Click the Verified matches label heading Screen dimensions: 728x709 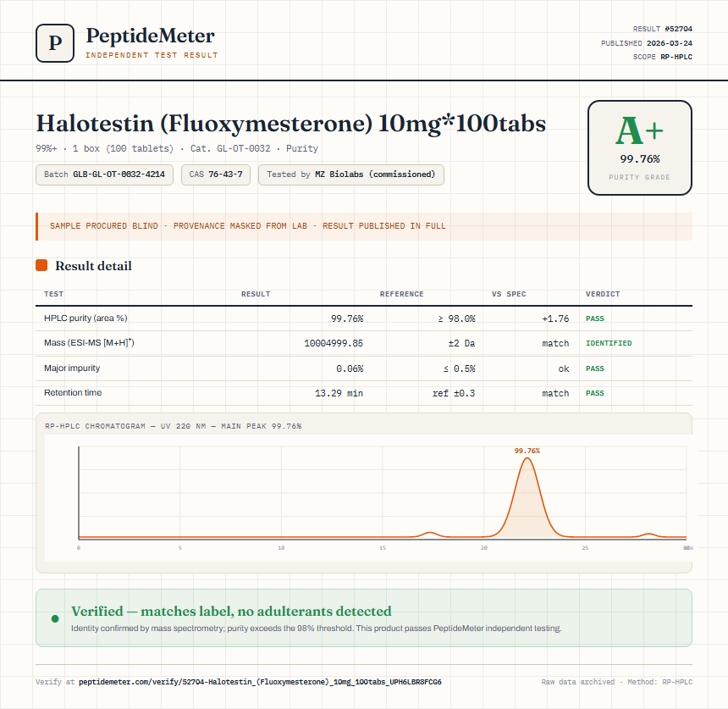click(x=231, y=611)
